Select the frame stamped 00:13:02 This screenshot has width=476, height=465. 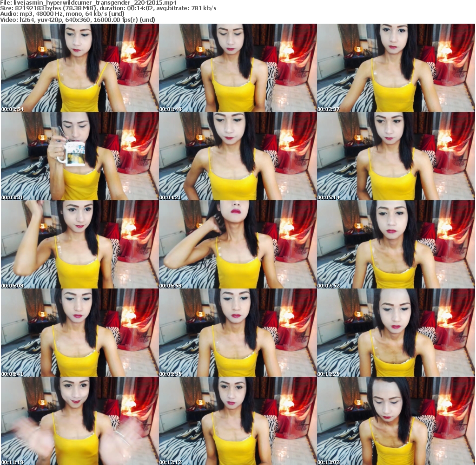pos(396,421)
